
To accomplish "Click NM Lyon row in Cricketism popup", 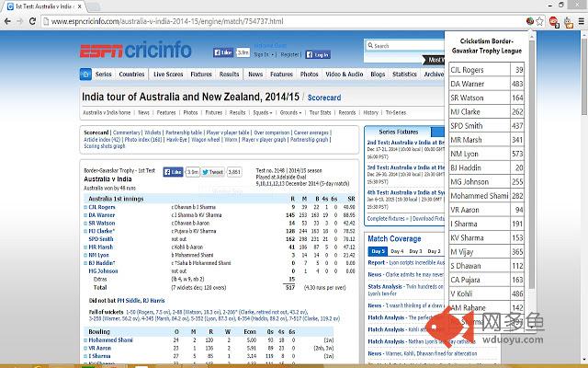I will [486, 154].
